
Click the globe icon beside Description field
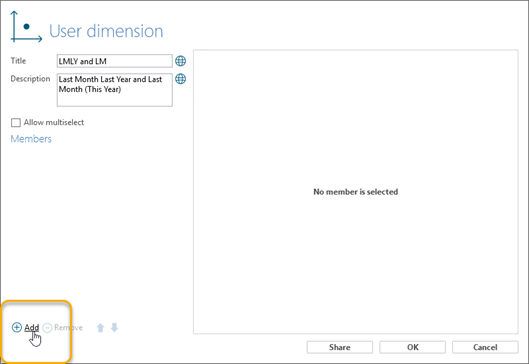pyautogui.click(x=180, y=79)
